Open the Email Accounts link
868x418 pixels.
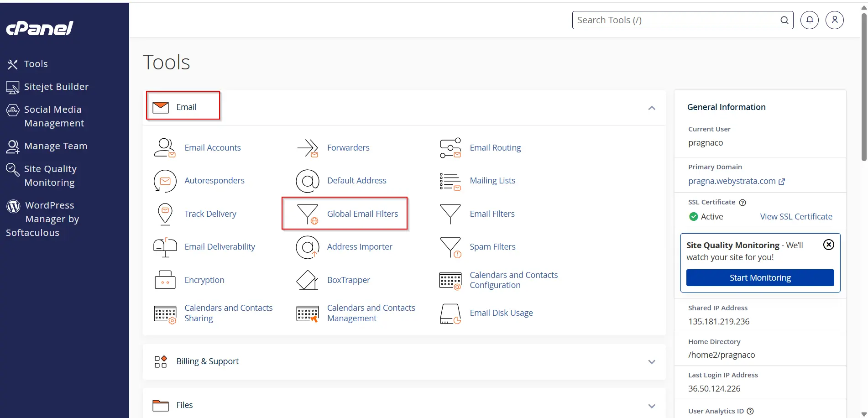(213, 148)
